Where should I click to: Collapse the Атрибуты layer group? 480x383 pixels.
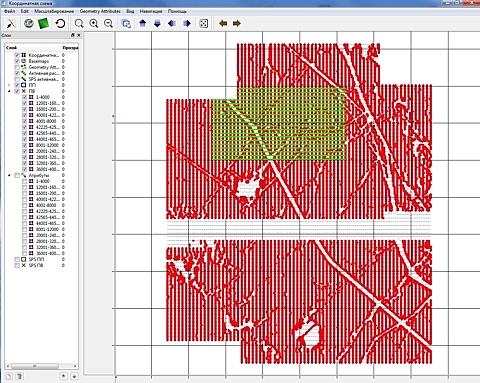point(9,175)
